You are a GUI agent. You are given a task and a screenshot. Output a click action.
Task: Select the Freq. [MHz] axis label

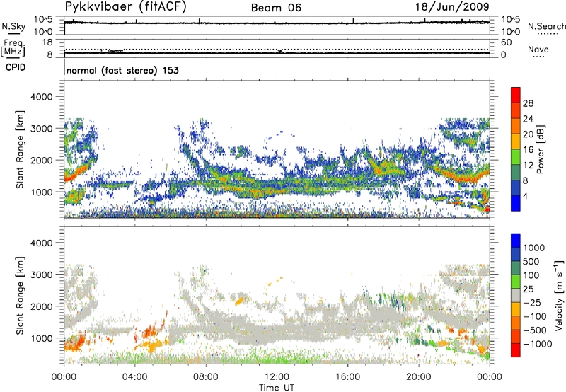tap(13, 47)
